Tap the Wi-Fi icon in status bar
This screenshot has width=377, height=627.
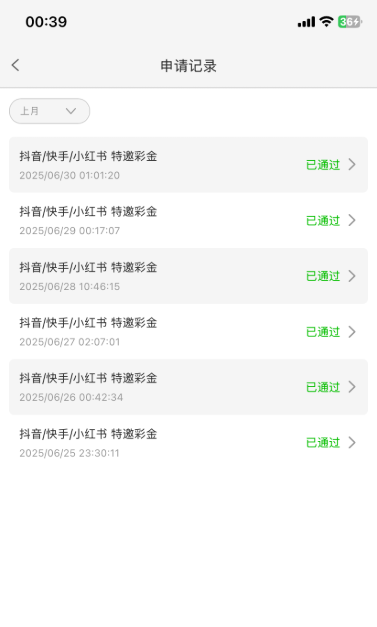(326, 22)
